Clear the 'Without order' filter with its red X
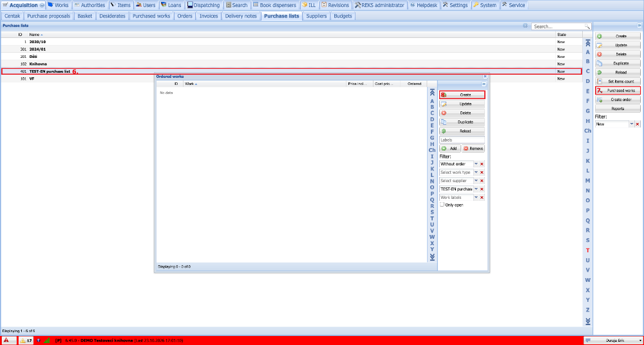This screenshot has width=644, height=345. click(482, 164)
